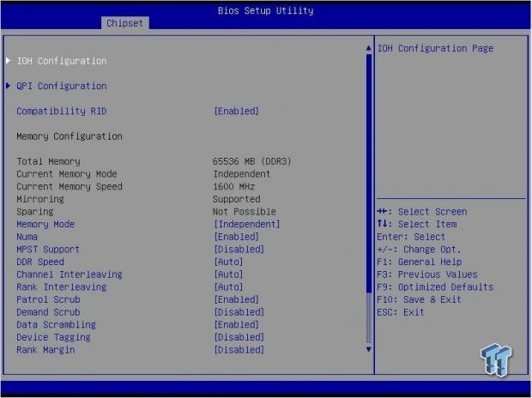Open Channel Interleaving Auto options
This screenshot has width=532, height=398.
tap(229, 274)
